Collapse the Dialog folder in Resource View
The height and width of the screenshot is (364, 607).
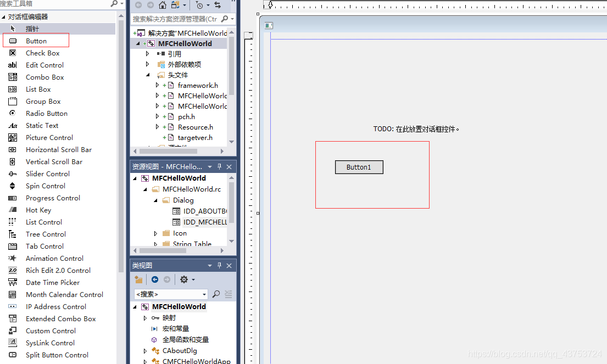coord(155,200)
